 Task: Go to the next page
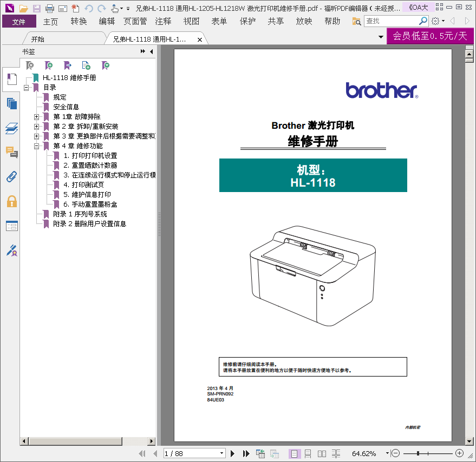[x=232, y=453]
